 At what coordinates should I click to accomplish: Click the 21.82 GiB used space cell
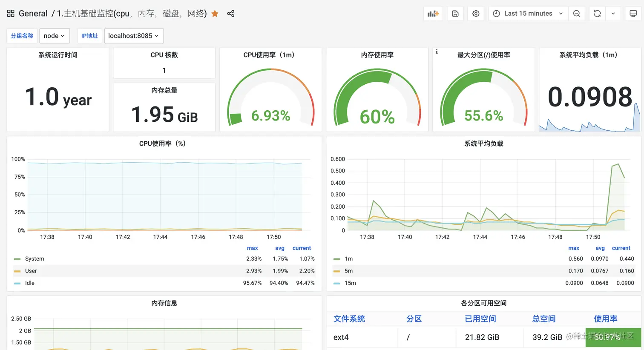[482, 337]
